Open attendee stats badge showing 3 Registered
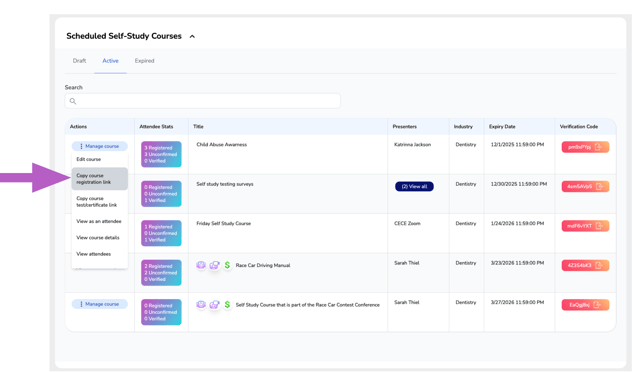This screenshot has width=636, height=373. [161, 154]
